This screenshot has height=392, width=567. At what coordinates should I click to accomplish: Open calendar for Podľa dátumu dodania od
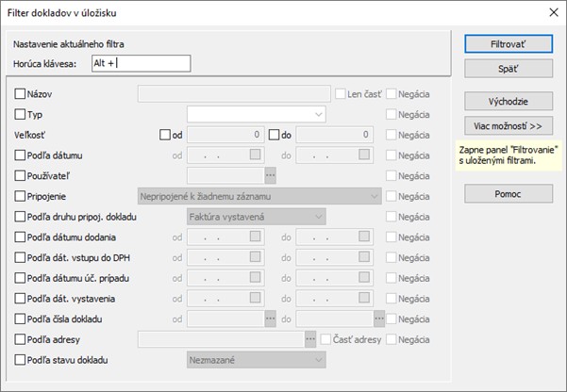tap(256, 237)
